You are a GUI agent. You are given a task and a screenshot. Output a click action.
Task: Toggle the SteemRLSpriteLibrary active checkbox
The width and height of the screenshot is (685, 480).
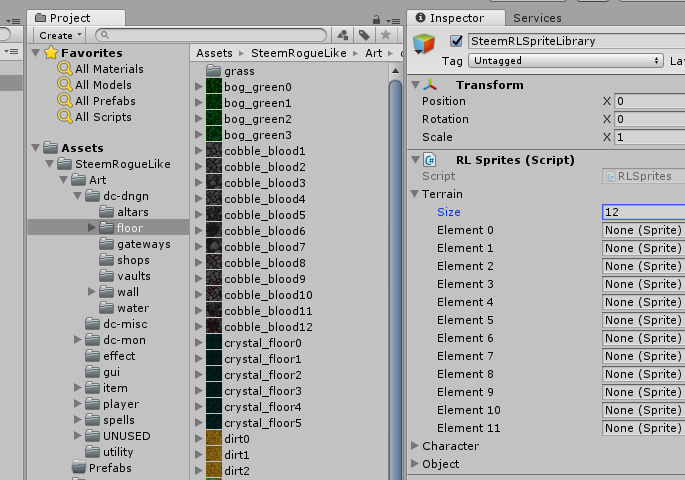(456, 41)
